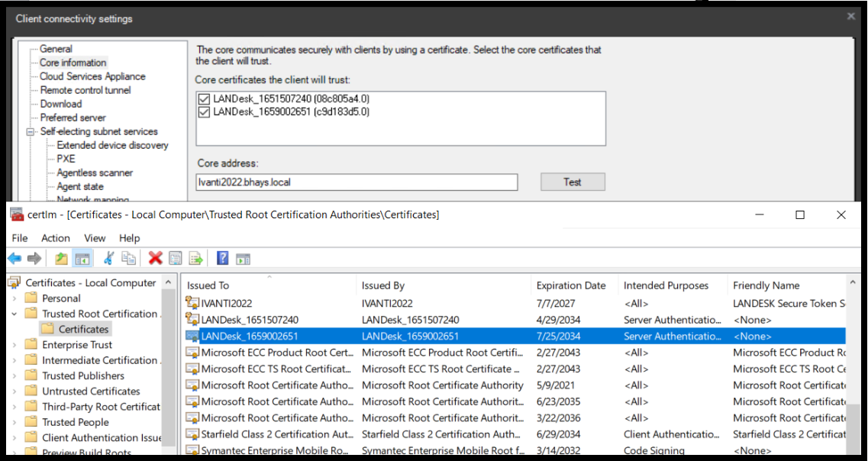Open the View menu in certlm

pos(95,237)
